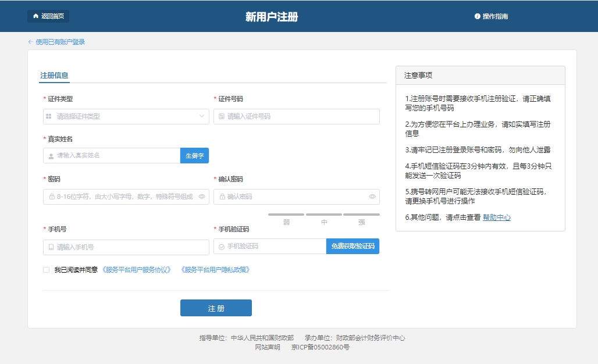Click the info icon beside 操作指南
This screenshot has width=598, height=364.
[x=478, y=16]
